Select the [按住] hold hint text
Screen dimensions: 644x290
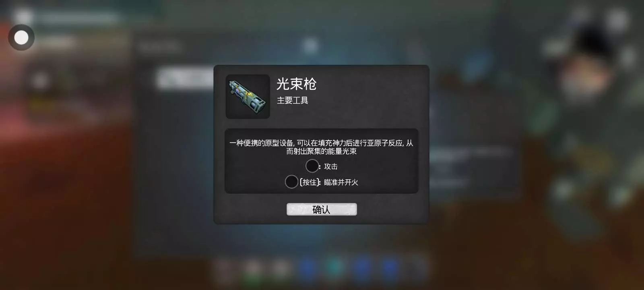[x=310, y=182]
